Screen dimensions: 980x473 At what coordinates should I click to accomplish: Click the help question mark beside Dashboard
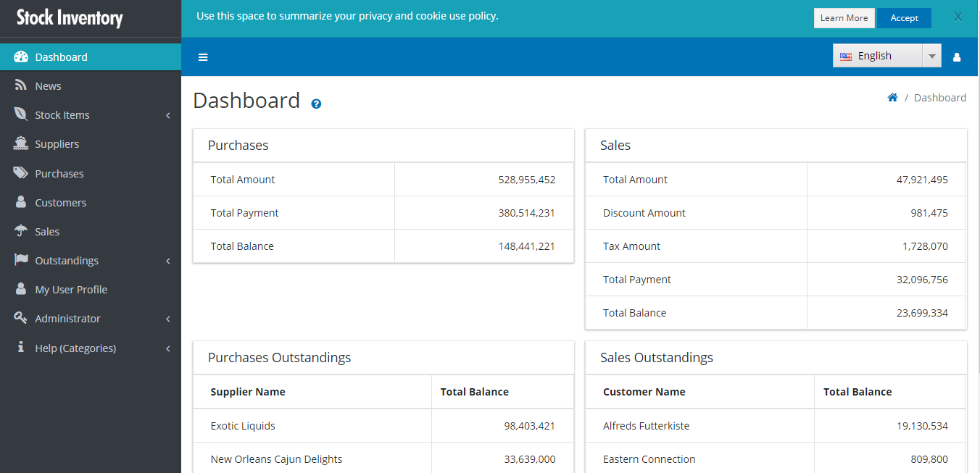(x=315, y=104)
